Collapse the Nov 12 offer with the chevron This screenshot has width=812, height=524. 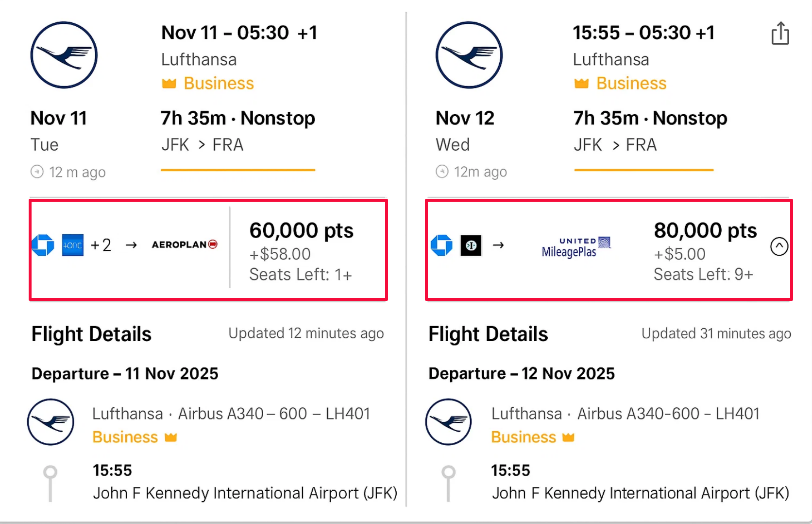[779, 246]
